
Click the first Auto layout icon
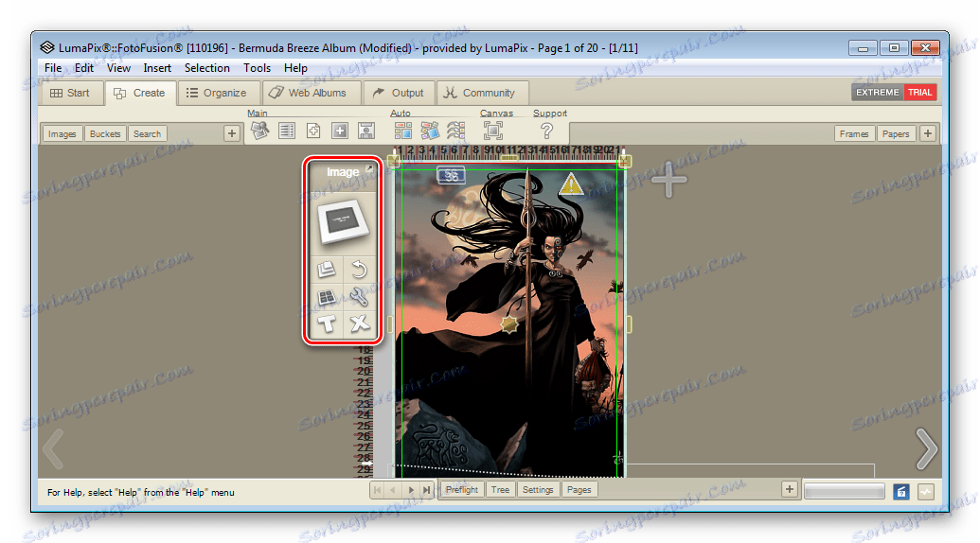(403, 131)
